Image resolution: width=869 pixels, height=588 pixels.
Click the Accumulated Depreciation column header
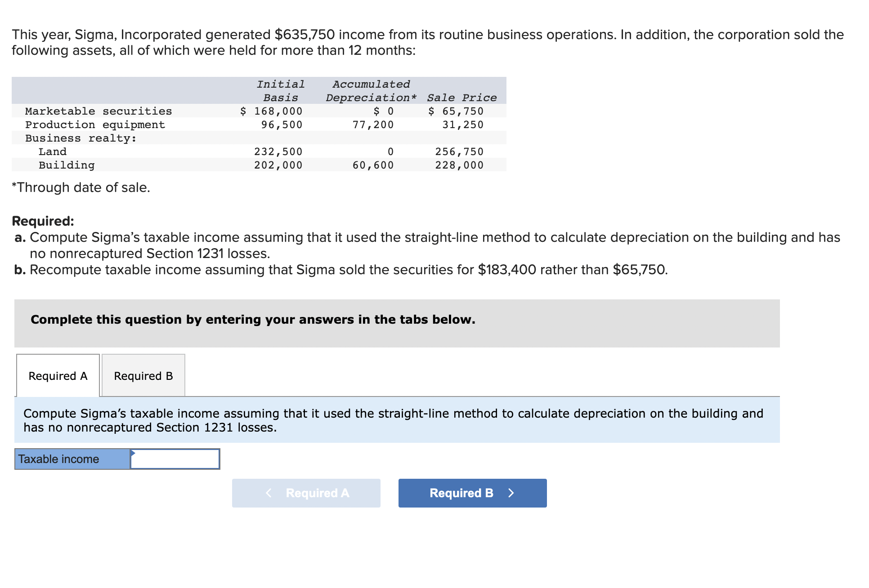point(371,91)
